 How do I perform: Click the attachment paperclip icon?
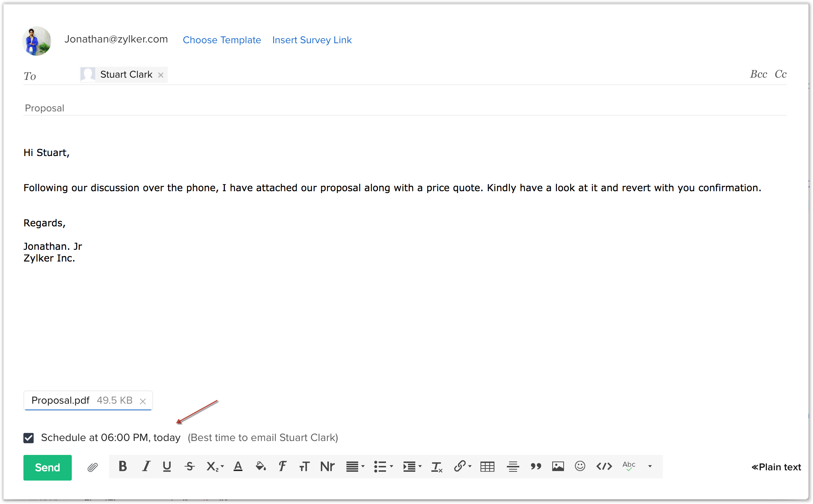pyautogui.click(x=92, y=467)
